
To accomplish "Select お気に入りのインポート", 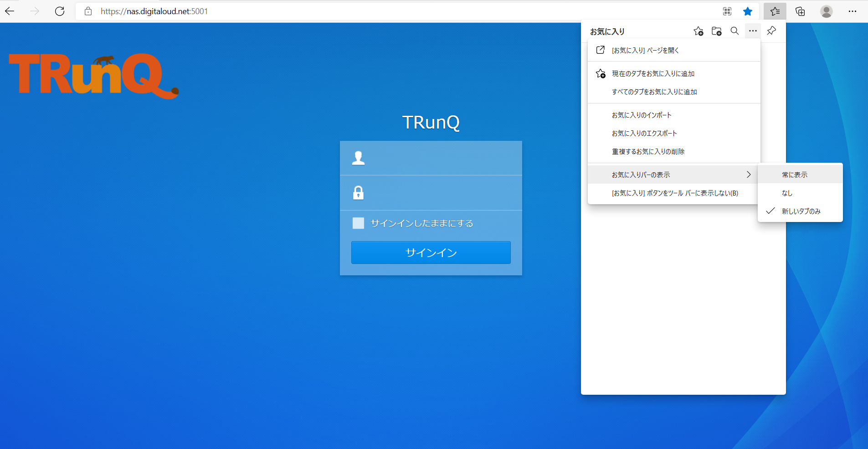I will click(x=674, y=115).
